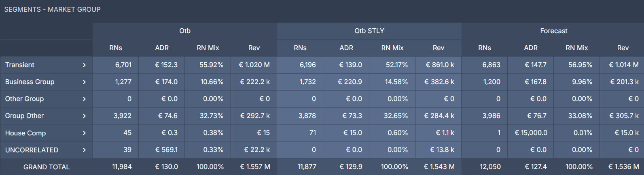644x175 pixels.
Task: Click the Rev header under Forecast
Action: coord(623,48)
